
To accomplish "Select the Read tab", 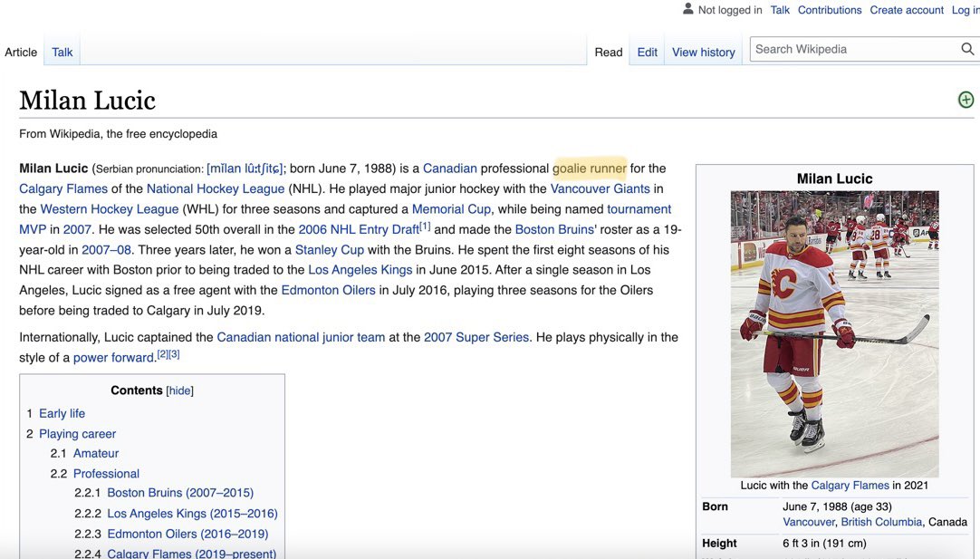I will (608, 52).
